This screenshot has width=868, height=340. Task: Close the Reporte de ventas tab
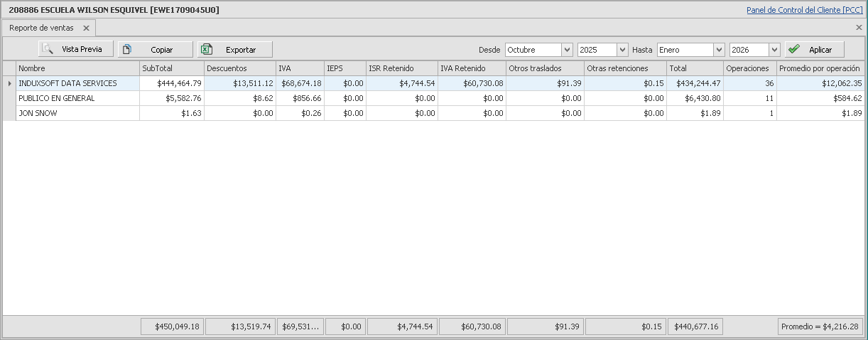click(86, 28)
